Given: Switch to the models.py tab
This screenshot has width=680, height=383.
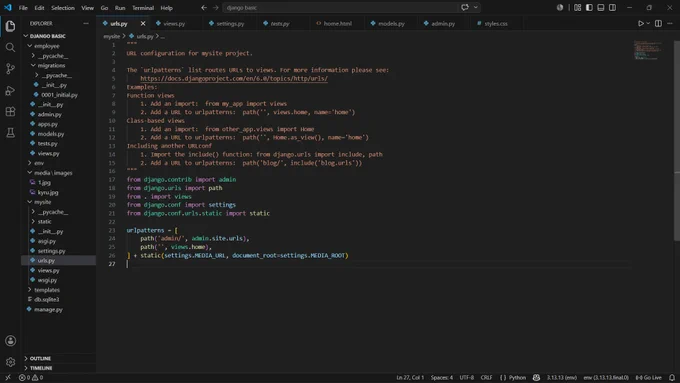Looking at the screenshot, I should [391, 23].
